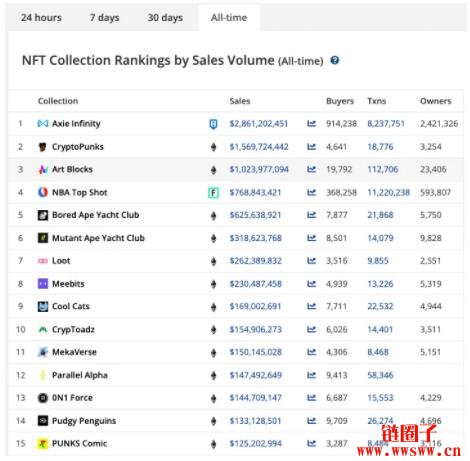Viewport: 470px width, 461px height.
Task: Click Parallel Alpha transactions 58,346
Action: pos(380,375)
